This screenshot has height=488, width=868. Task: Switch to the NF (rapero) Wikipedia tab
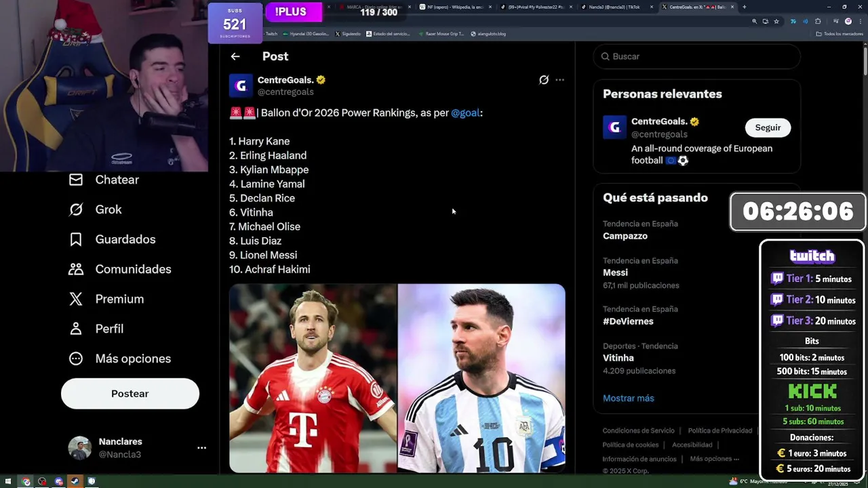(x=454, y=7)
